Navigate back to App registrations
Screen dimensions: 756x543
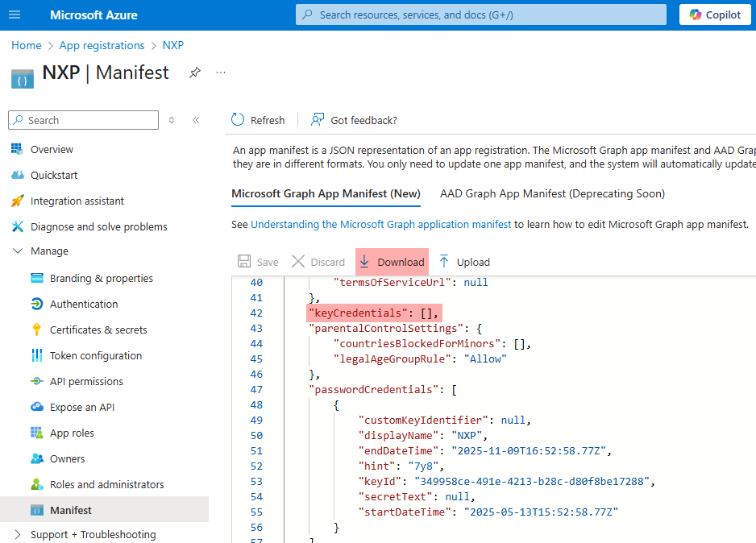[102, 45]
